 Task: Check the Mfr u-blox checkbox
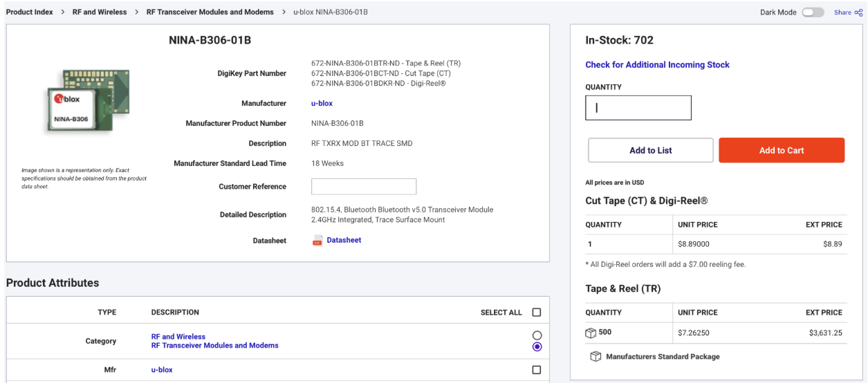coord(537,370)
